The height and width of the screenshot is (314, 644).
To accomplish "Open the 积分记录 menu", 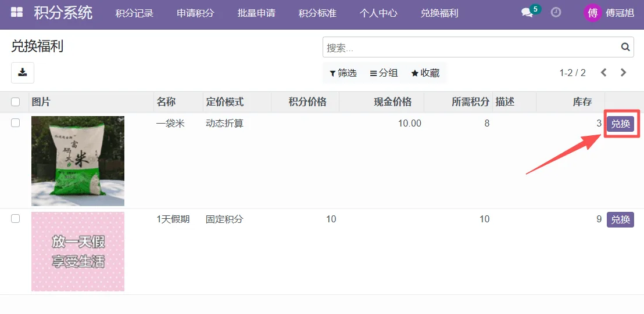I will pyautogui.click(x=134, y=13).
